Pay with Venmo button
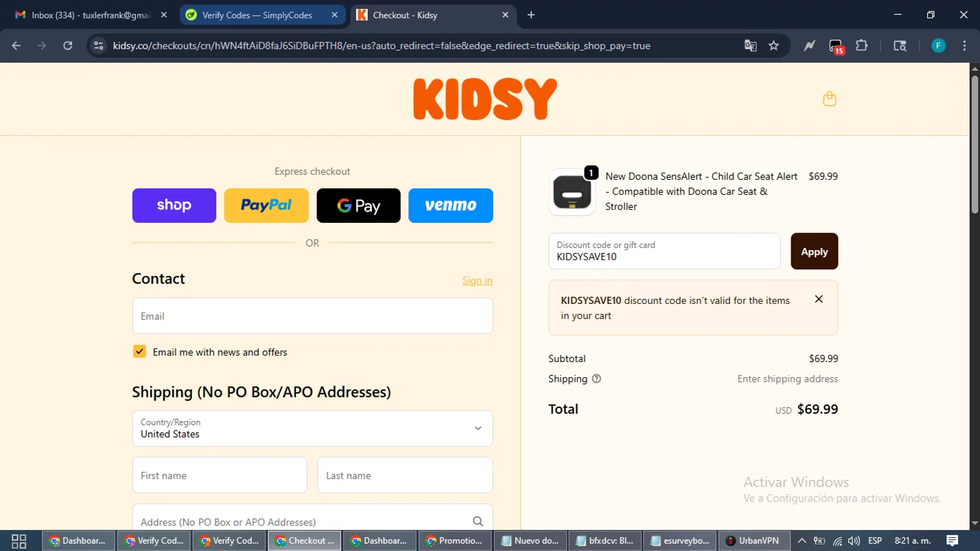The image size is (980, 551). click(451, 205)
